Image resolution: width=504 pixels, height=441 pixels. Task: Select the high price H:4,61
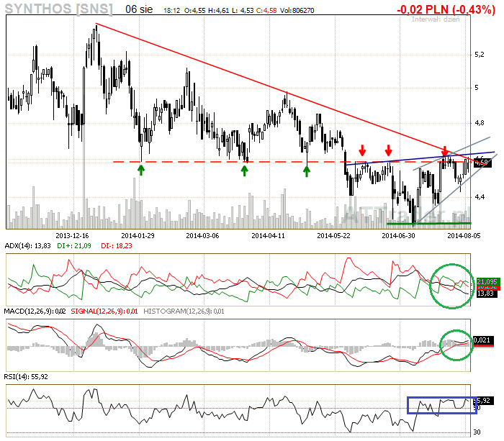coord(219,11)
